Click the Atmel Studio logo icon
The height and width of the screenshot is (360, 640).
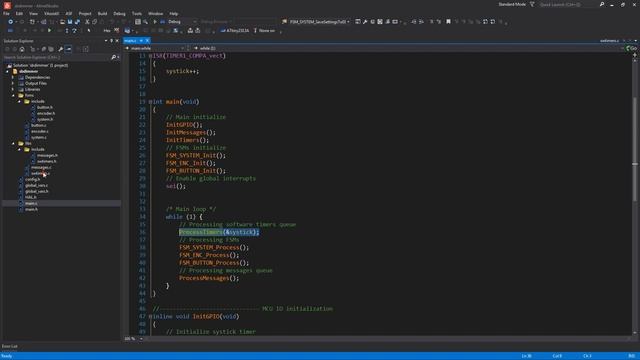click(7, 5)
